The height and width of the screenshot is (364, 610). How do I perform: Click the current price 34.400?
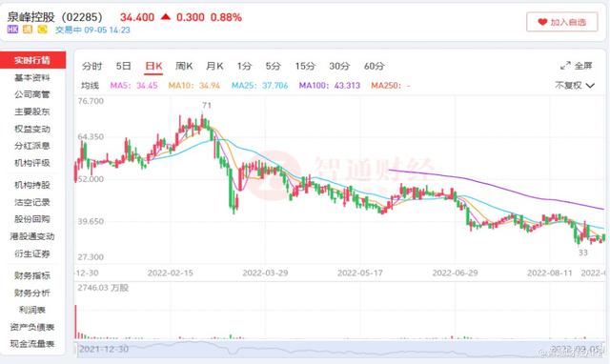[137, 17]
